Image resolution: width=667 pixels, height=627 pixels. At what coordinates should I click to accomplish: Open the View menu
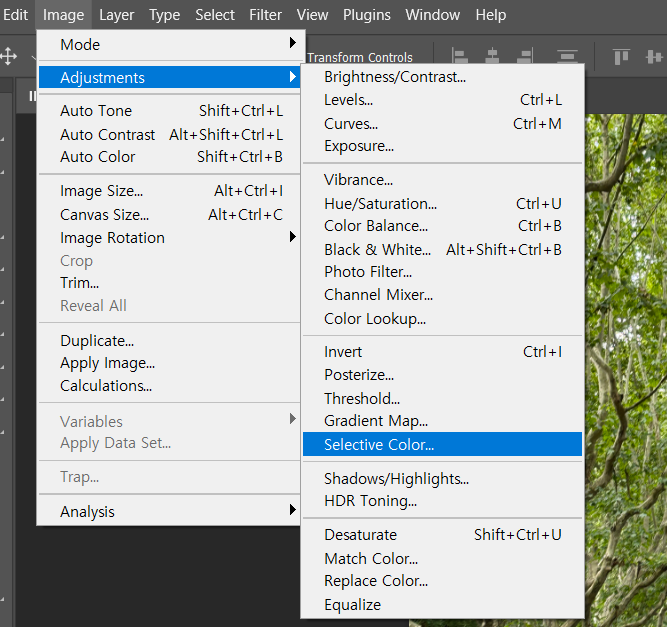(x=312, y=15)
